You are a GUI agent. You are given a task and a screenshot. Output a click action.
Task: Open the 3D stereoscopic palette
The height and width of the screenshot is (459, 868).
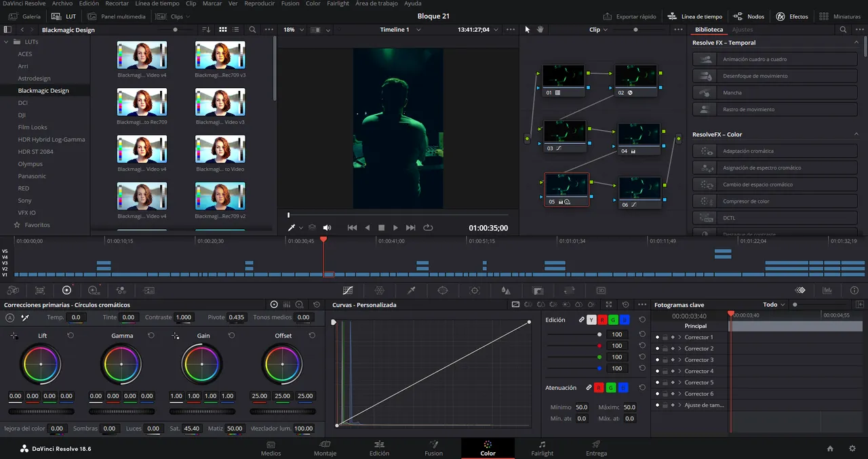click(601, 290)
